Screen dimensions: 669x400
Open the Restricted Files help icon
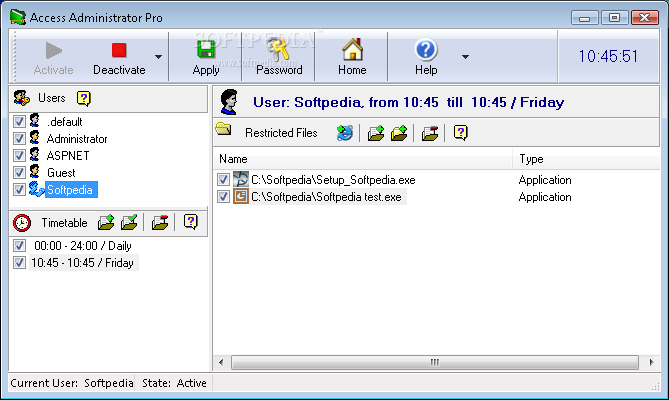click(460, 133)
